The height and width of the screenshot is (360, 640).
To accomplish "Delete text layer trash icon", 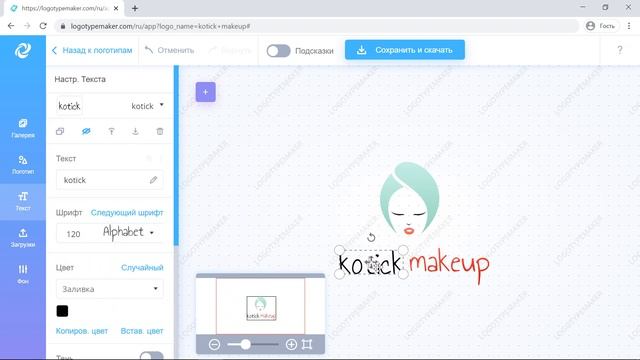I will coord(160,131).
